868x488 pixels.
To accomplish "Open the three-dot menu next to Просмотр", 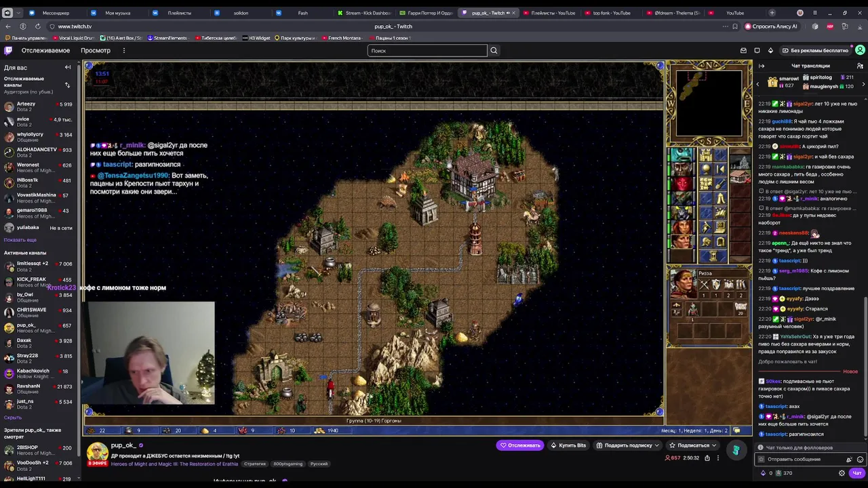I will coord(124,50).
